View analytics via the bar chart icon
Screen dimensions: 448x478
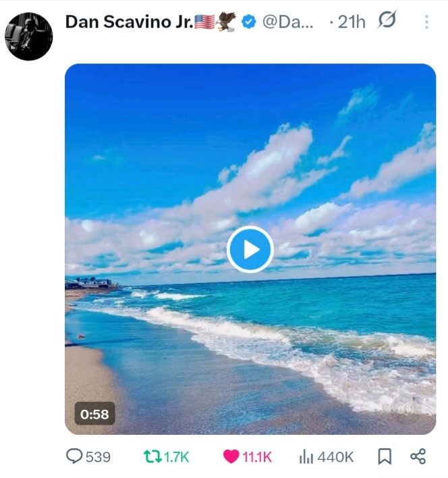coord(306,456)
